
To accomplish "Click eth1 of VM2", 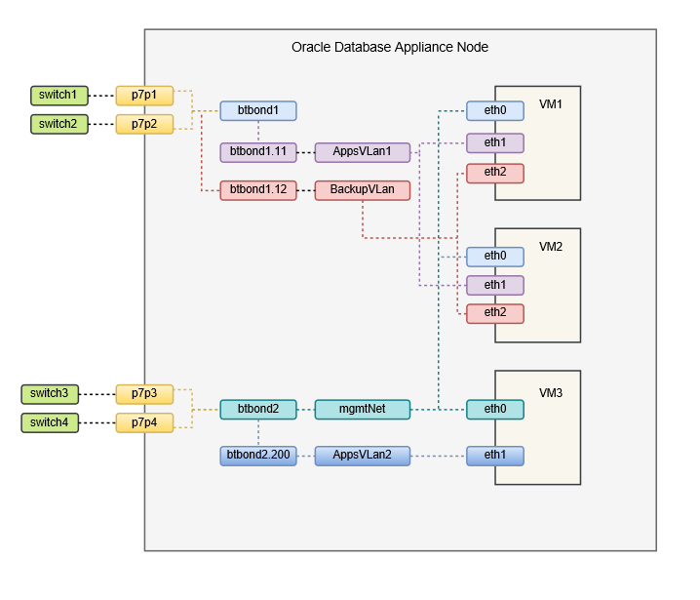I will tap(495, 286).
